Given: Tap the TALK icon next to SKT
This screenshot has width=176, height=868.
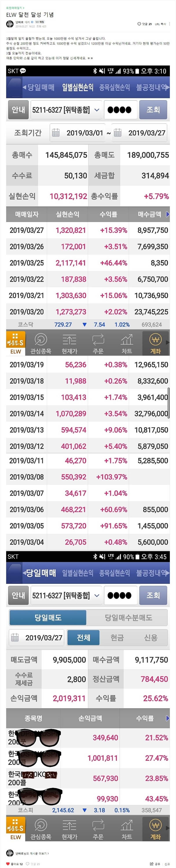Looking at the screenshot, I should (x=23, y=71).
